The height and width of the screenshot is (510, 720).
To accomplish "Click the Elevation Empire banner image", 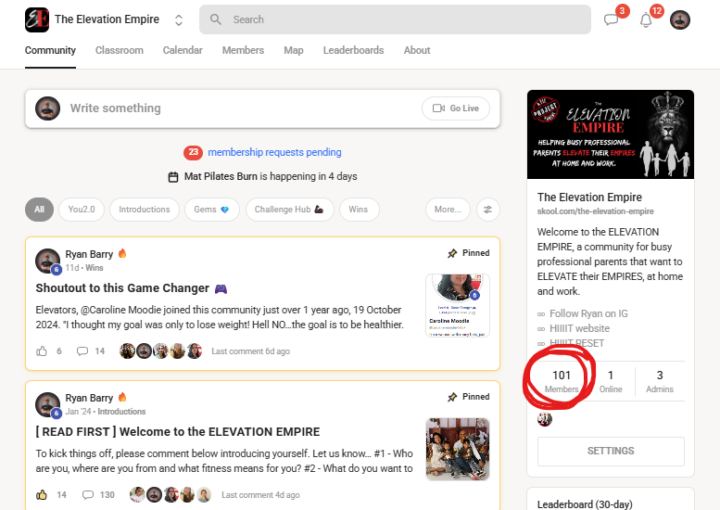I will [x=610, y=135].
